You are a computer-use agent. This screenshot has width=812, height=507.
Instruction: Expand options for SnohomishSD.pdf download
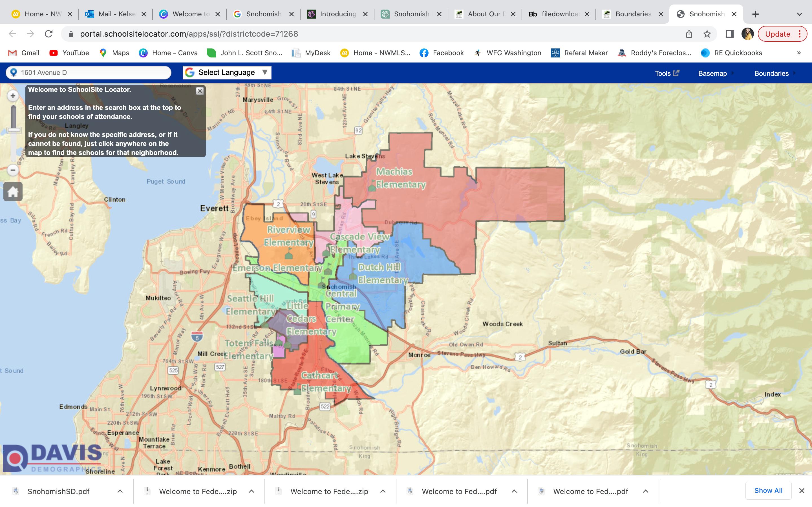pos(120,491)
